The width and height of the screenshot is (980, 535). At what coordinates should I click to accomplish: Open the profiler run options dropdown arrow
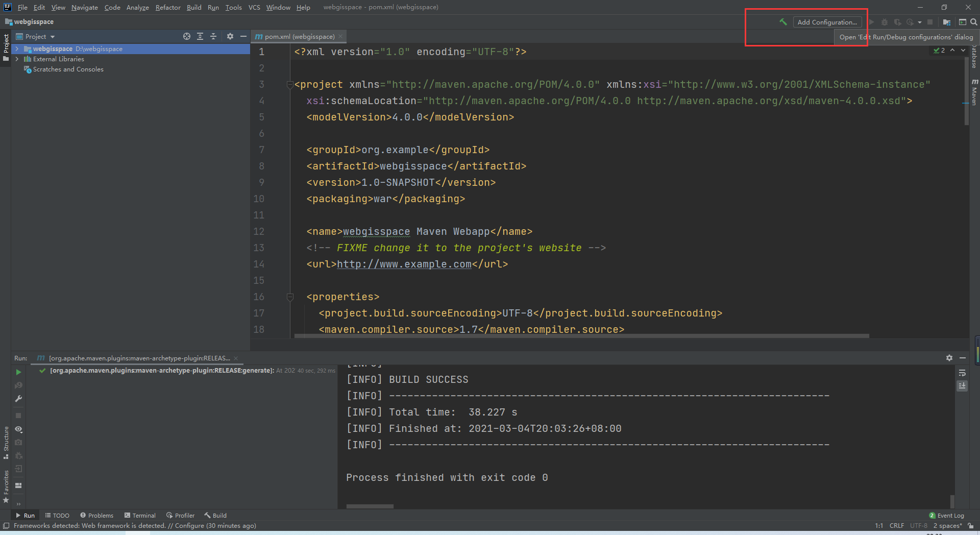[x=920, y=22]
